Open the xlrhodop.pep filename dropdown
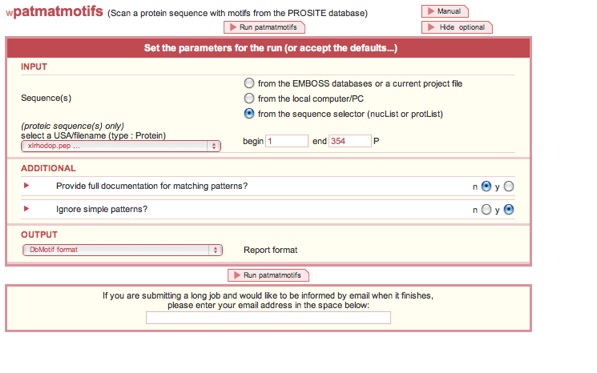 pyautogui.click(x=121, y=146)
